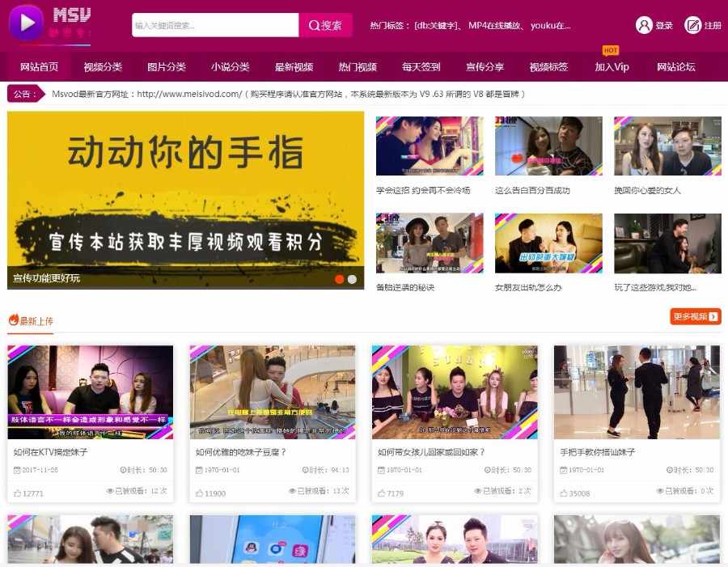Viewport: 728px width, 567px height.
Task: Click the 最新上传 section heading
Action: 36,320
